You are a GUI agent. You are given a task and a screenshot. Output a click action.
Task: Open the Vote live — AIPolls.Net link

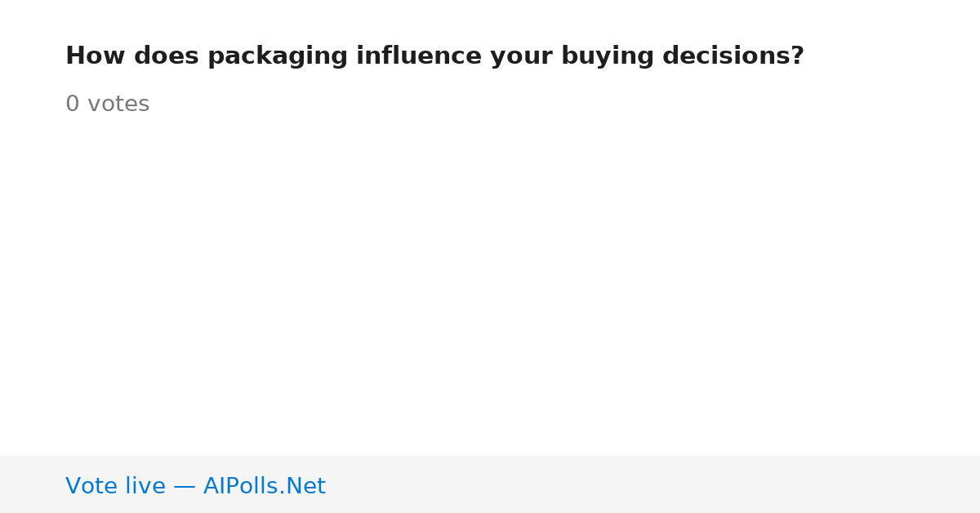point(195,486)
